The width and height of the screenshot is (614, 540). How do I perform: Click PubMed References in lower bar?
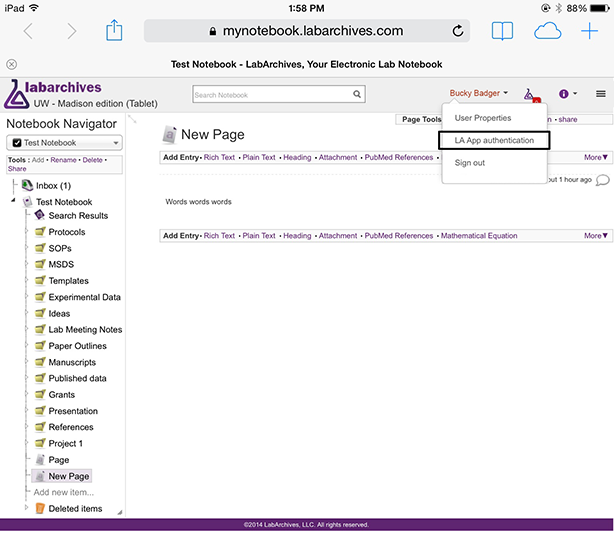(399, 236)
